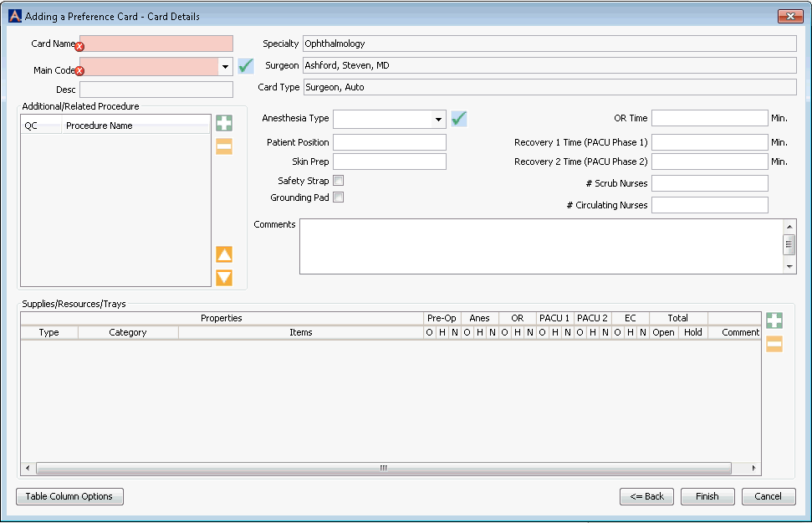Click the horizontal scrollbar under the Supplies table
The image size is (812, 523).
click(x=383, y=469)
